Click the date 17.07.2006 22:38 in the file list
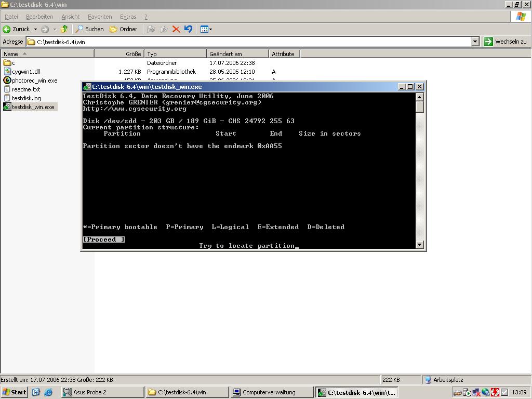The image size is (532, 399). click(232, 63)
